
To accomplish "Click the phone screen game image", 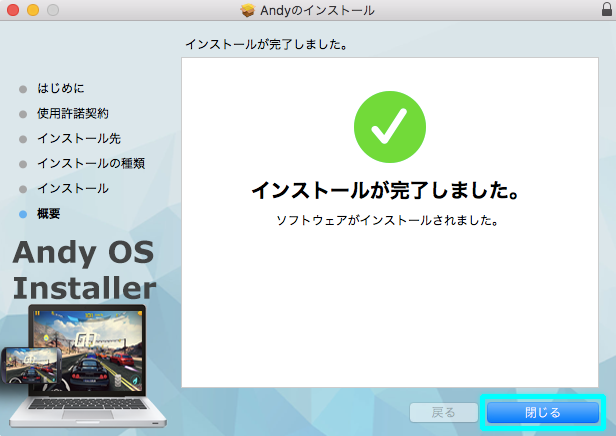I will pos(31,366).
